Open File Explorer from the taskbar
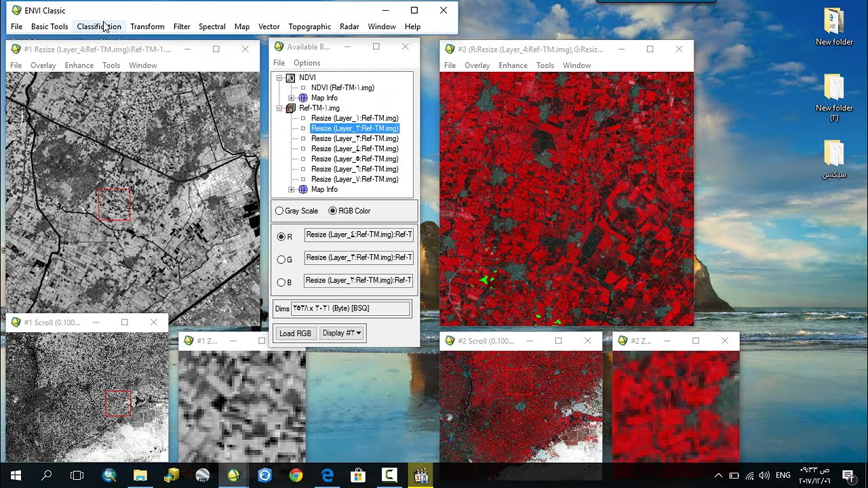 (140, 475)
